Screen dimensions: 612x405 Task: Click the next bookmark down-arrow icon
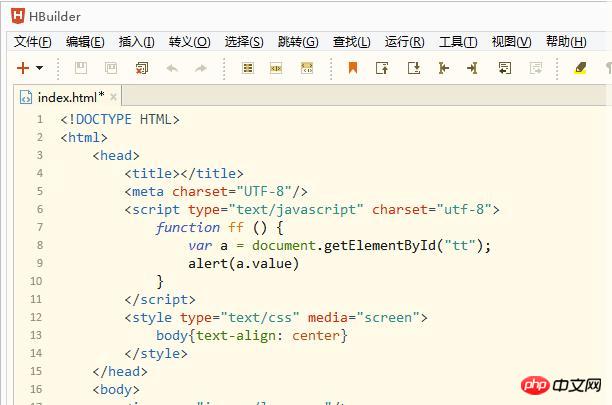pos(414,68)
